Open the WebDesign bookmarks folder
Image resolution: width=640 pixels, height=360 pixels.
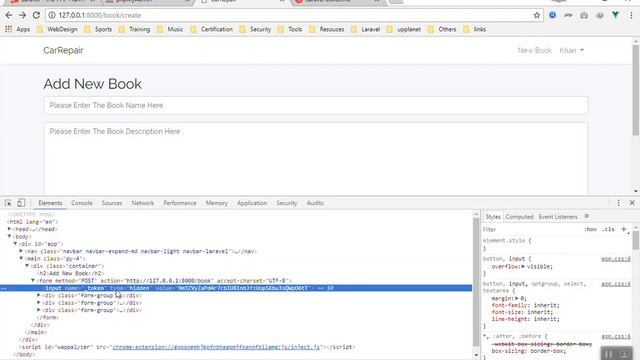[57, 29]
